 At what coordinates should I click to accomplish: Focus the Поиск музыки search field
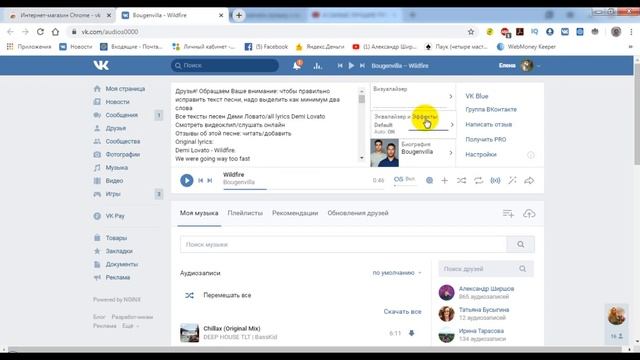coord(343,244)
